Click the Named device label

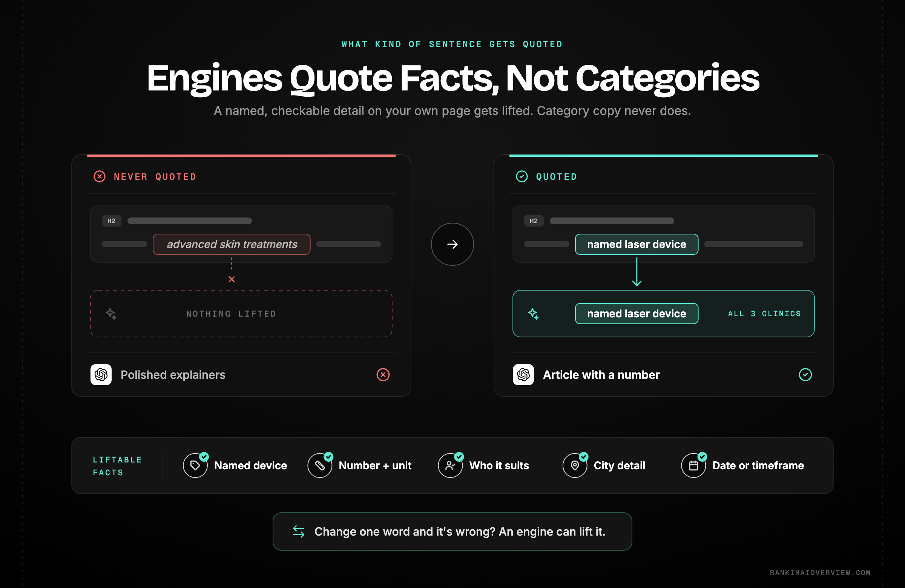251,465
